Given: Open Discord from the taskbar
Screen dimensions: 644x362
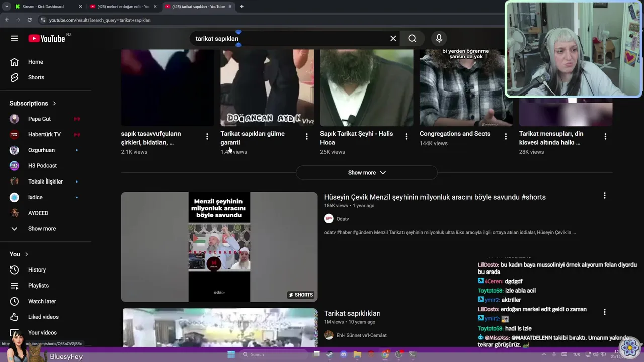Looking at the screenshot, I should [344, 354].
